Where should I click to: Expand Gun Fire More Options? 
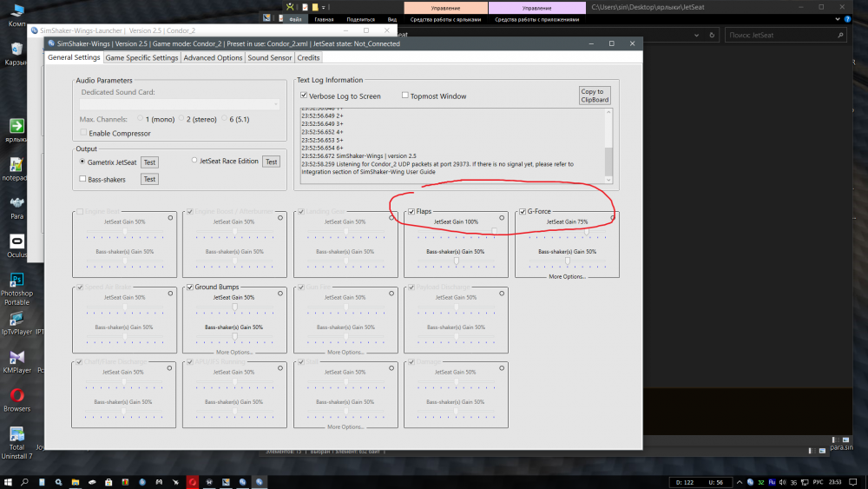(x=345, y=353)
